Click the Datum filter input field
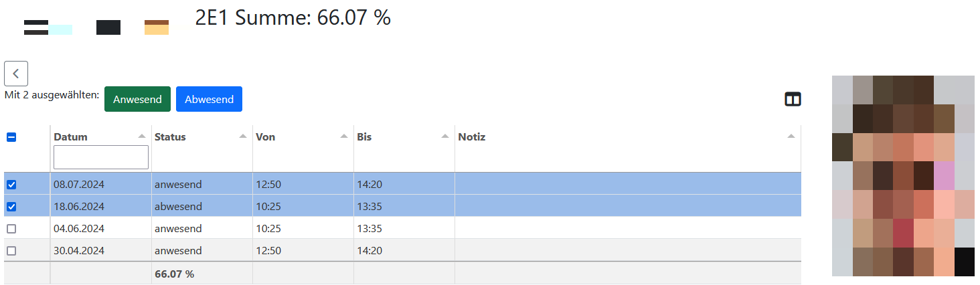The image size is (980, 285). tap(101, 157)
